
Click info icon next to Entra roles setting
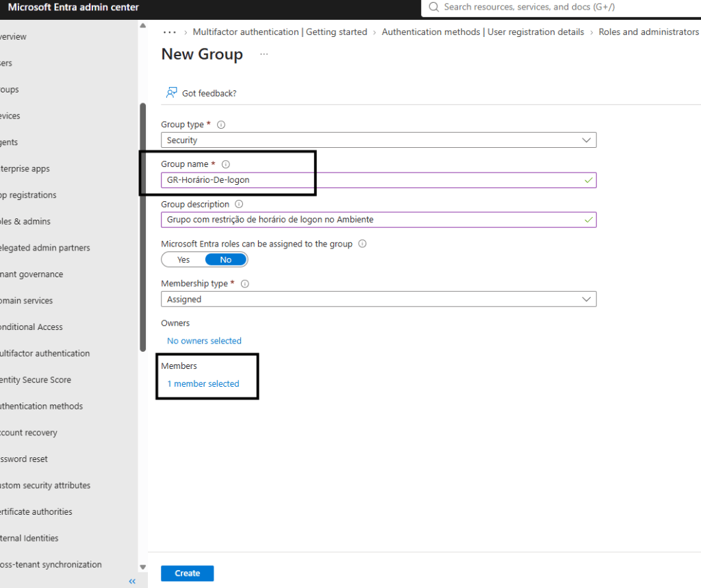(363, 244)
